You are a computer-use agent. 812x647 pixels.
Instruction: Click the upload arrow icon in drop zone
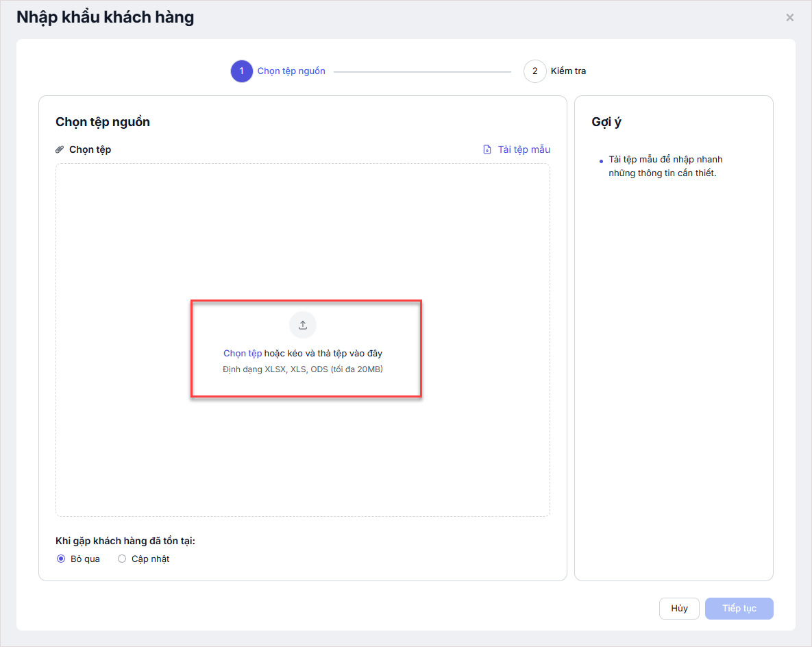[303, 325]
